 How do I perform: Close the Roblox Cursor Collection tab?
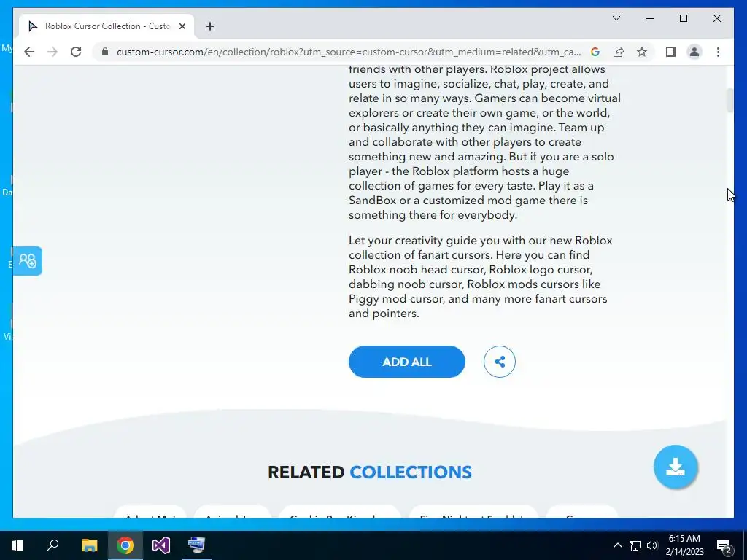[182, 26]
